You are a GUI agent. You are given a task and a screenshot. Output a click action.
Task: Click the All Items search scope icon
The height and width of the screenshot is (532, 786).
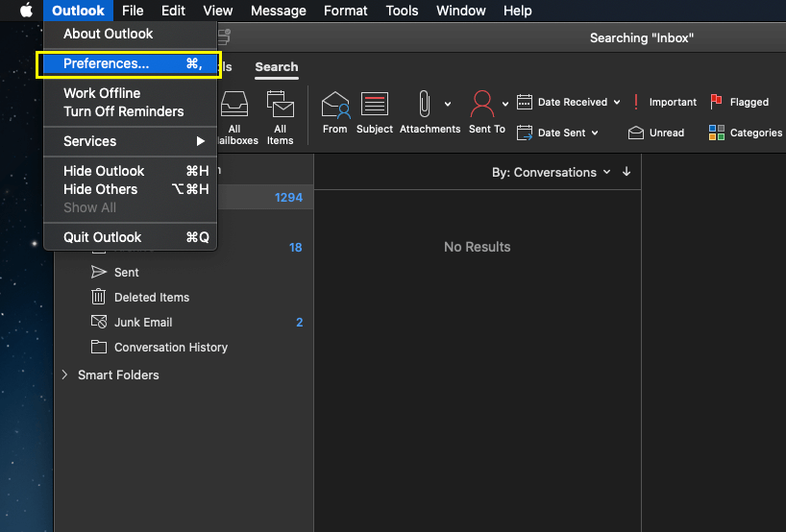(x=281, y=104)
